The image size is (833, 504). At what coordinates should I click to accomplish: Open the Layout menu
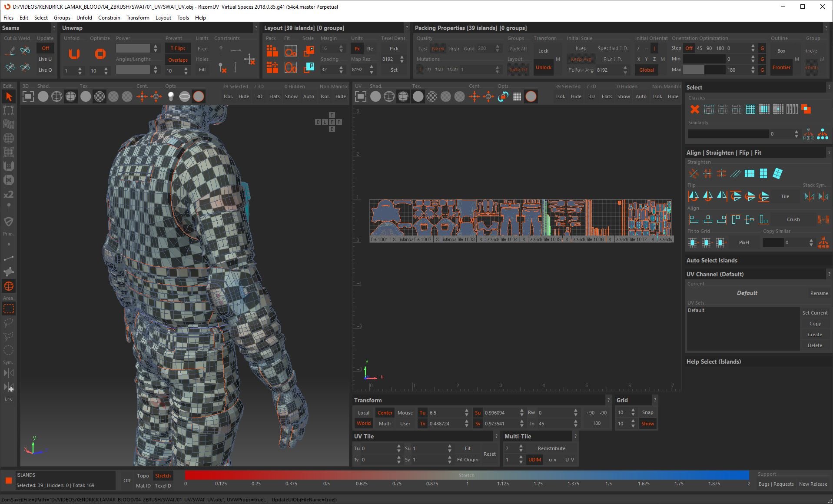click(163, 18)
